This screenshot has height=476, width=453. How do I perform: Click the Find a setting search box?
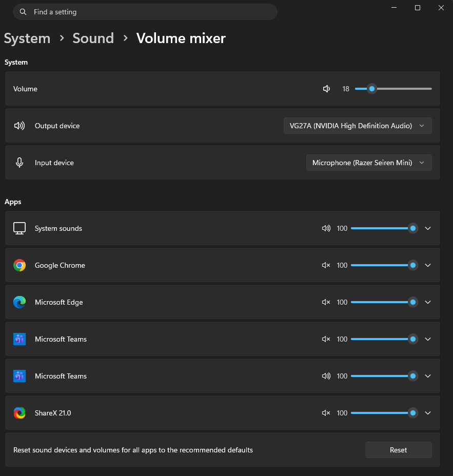click(x=145, y=12)
